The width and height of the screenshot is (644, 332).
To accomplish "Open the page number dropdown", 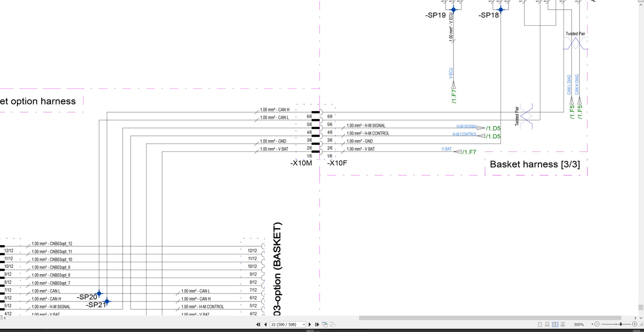I will (x=304, y=325).
